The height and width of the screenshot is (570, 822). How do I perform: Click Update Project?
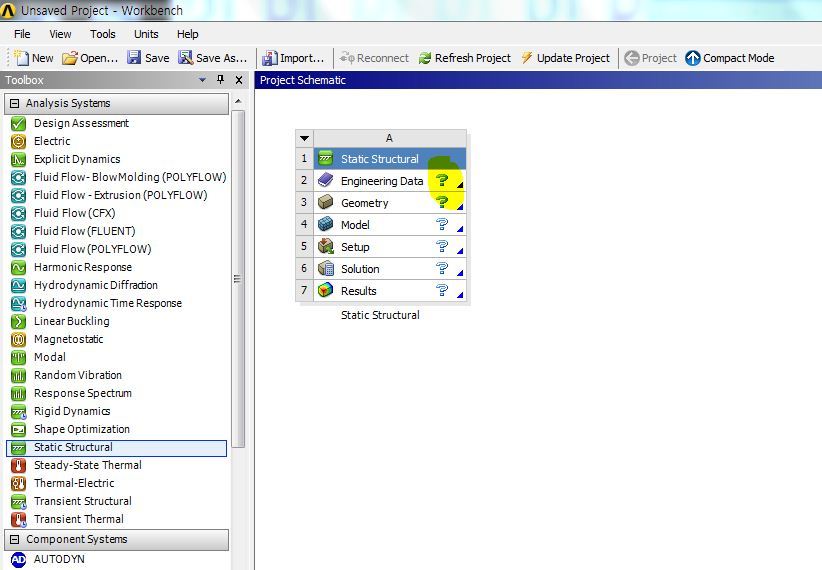[x=565, y=58]
